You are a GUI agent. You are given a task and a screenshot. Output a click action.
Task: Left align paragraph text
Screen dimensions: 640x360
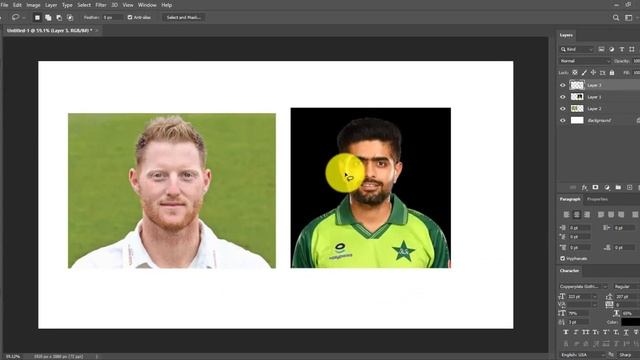(566, 214)
